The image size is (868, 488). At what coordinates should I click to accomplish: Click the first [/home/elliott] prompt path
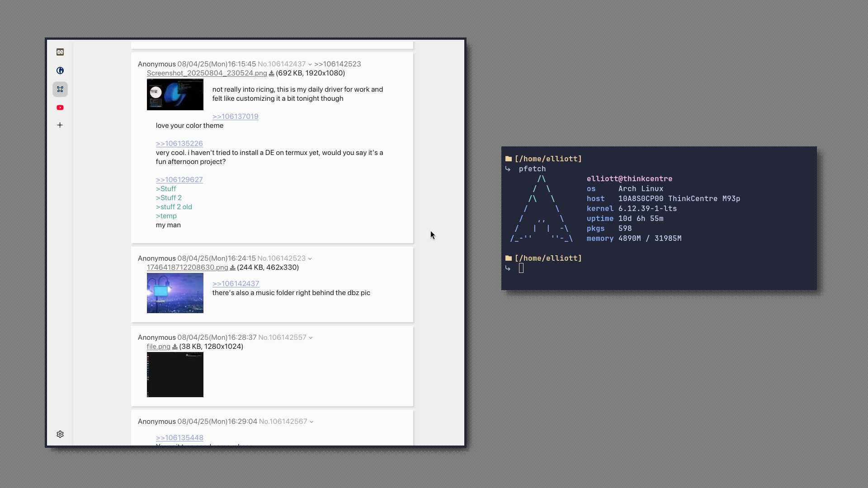548,159
